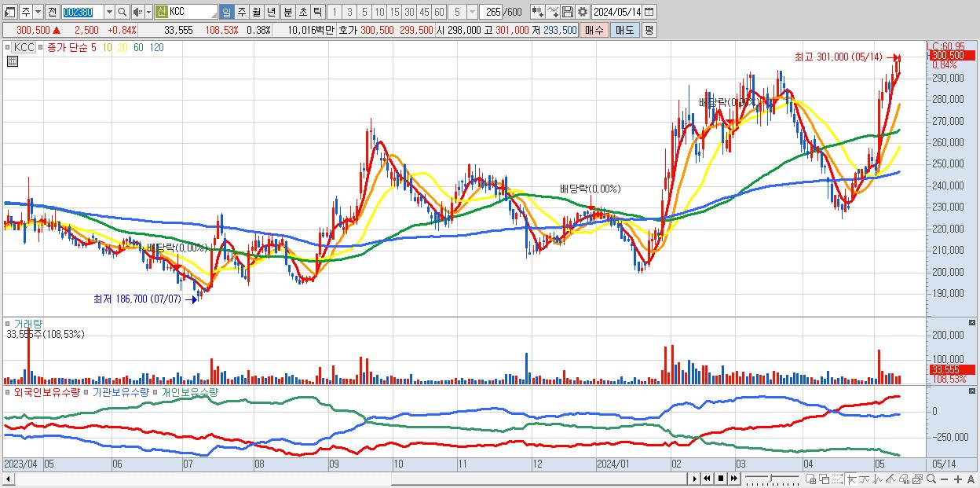This screenshot has height=488, width=980.
Task: Click the overlapping windows icon at bottom
Action: pyautogui.click(x=825, y=479)
